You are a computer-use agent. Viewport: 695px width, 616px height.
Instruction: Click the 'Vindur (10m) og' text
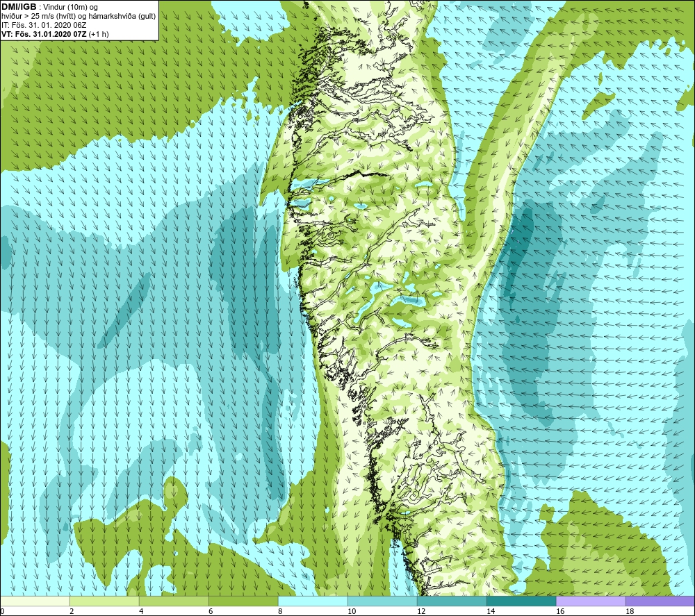[x=70, y=8]
